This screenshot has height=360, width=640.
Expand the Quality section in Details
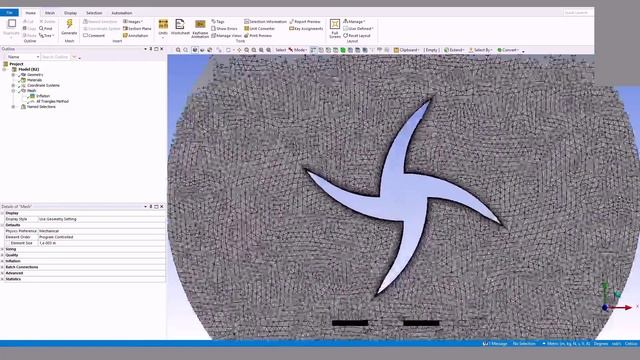click(x=2, y=255)
